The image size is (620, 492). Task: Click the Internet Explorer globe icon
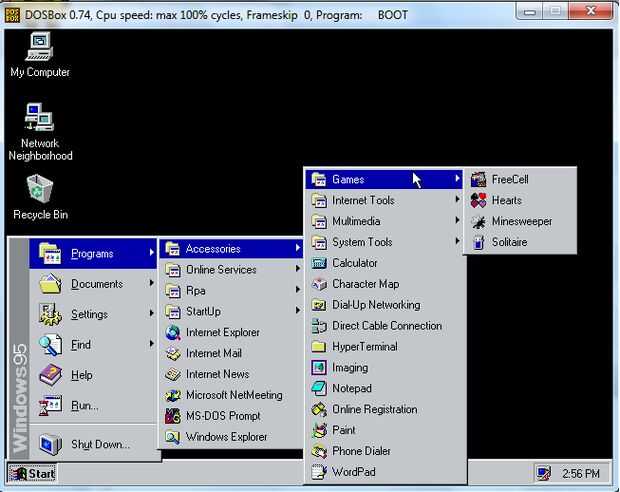pyautogui.click(x=173, y=333)
